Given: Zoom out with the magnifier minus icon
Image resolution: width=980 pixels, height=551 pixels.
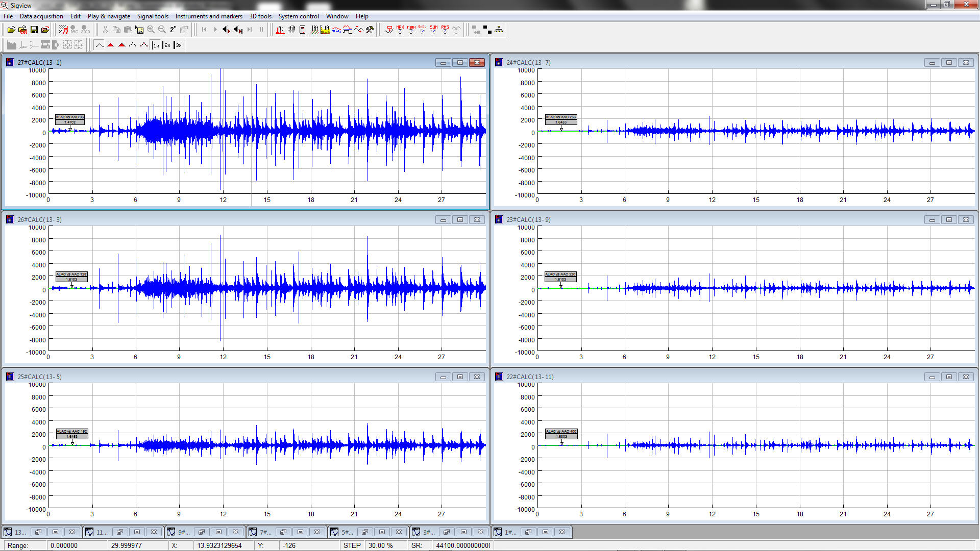Looking at the screenshot, I should point(162,30).
